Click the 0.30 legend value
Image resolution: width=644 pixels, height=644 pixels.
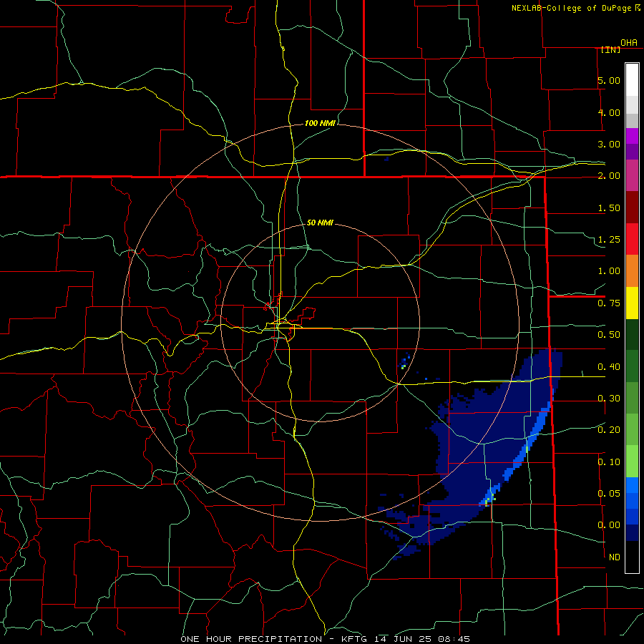click(609, 399)
